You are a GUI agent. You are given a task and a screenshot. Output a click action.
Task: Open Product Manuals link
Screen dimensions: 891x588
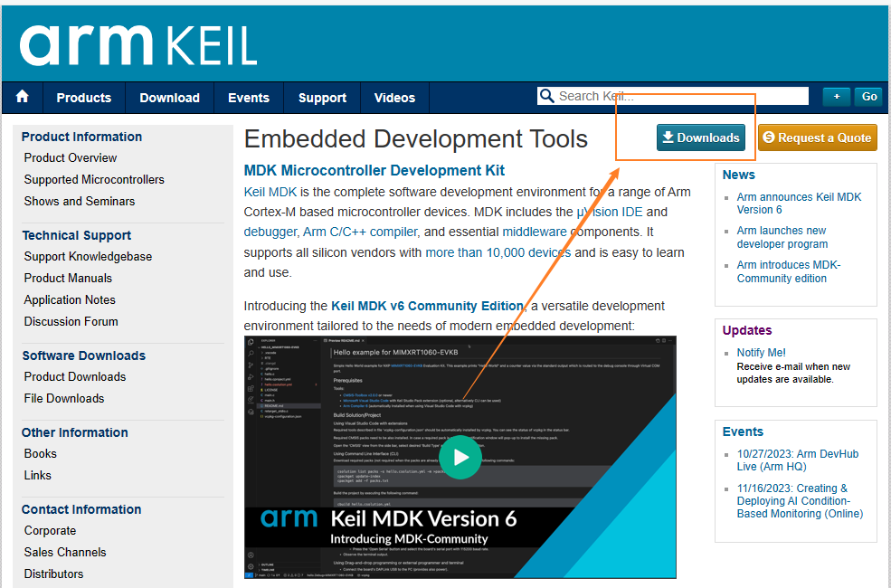(68, 279)
